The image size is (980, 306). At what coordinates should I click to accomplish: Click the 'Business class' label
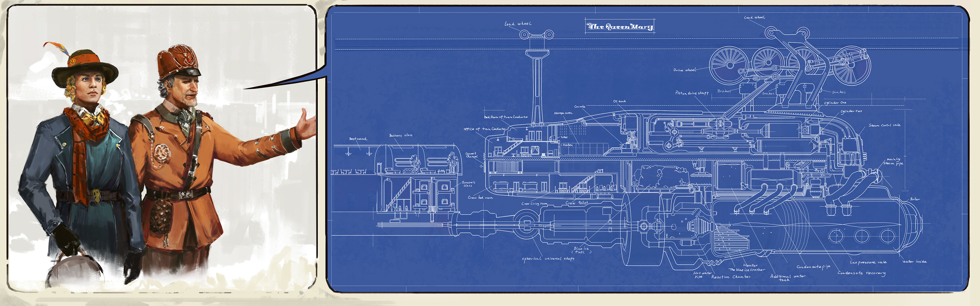point(401,135)
